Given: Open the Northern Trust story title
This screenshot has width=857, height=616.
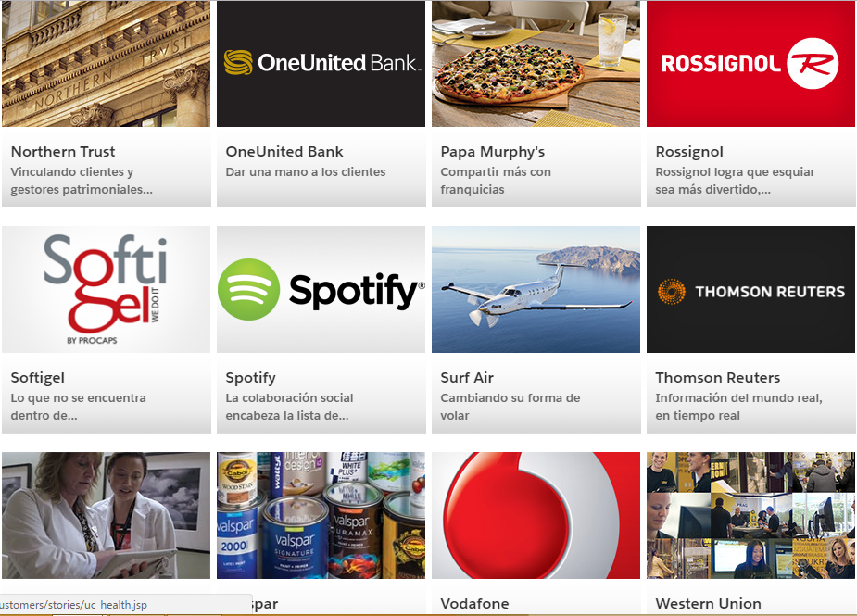Looking at the screenshot, I should pos(63,151).
